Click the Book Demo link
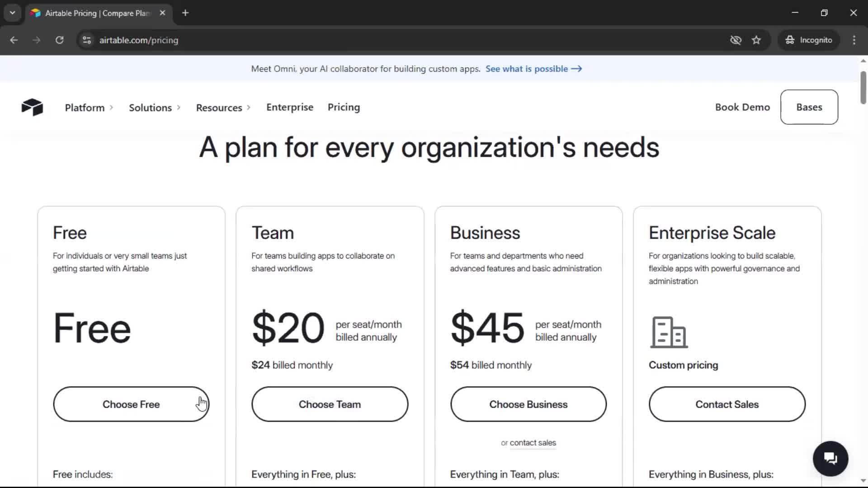 tap(742, 107)
